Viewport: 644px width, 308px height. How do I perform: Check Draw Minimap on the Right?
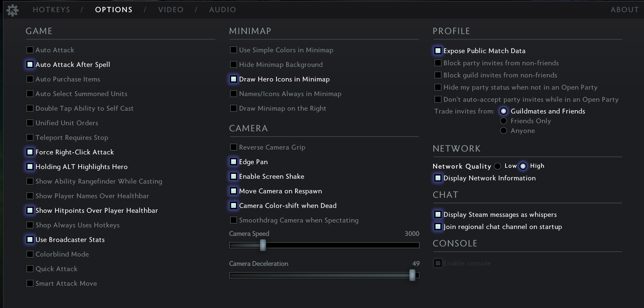[234, 108]
